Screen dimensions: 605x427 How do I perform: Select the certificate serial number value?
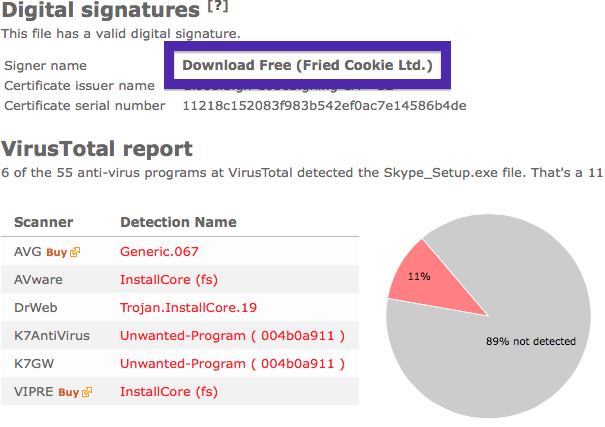[x=324, y=106]
